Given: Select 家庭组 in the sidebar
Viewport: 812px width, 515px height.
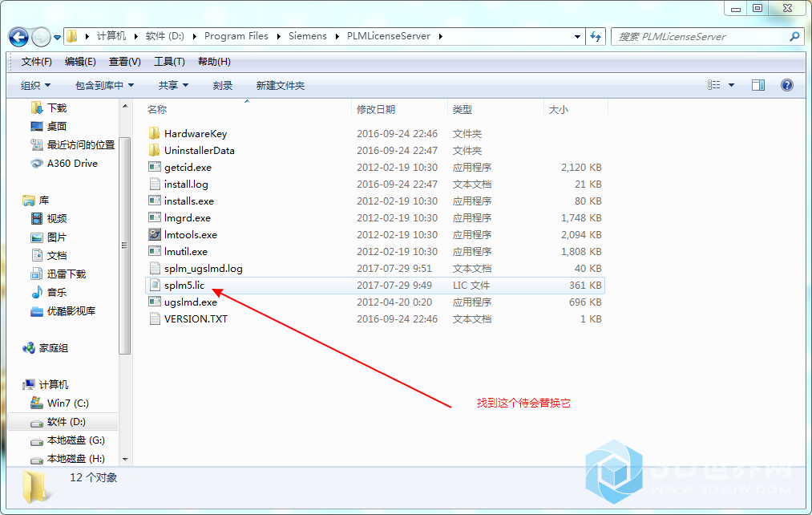Looking at the screenshot, I should 54,348.
